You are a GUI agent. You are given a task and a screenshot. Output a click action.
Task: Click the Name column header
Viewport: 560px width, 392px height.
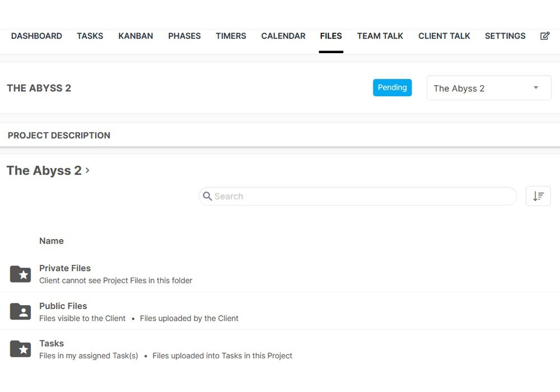(x=52, y=241)
